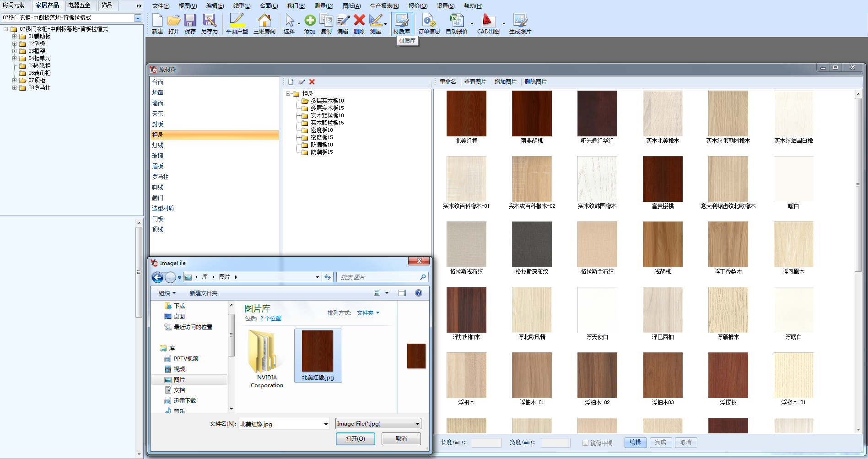Click the 新建 (New) toolbar icon
868x459 pixels.
pyautogui.click(x=157, y=24)
